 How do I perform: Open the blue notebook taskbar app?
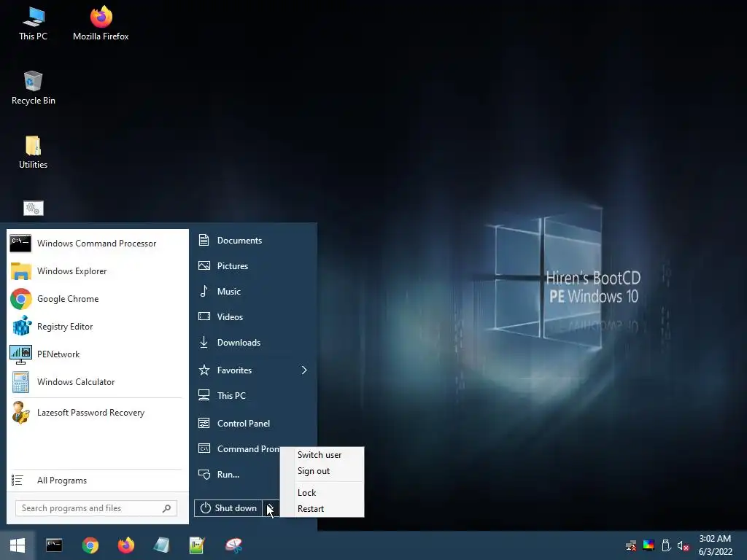coord(161,545)
